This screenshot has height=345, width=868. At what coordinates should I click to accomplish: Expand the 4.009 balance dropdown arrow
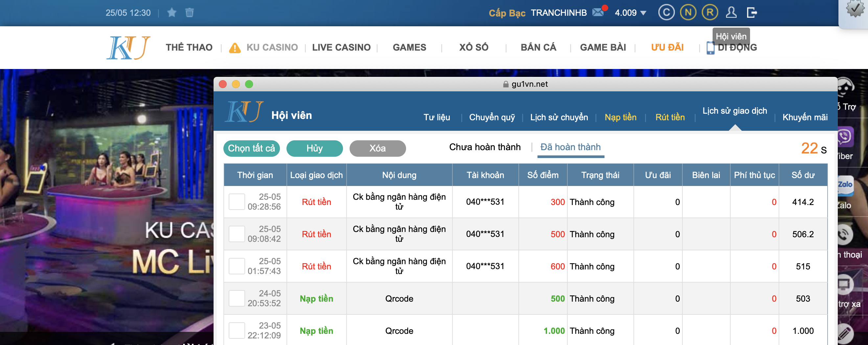[643, 13]
